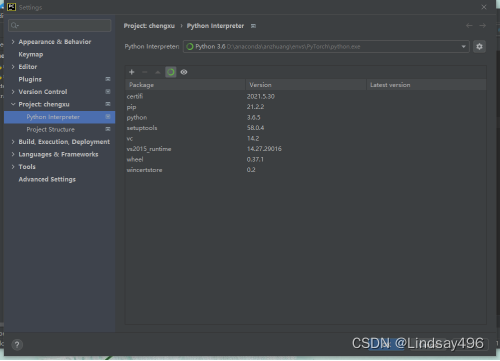500x361 pixels.
Task: Expand the Version Control section
Action: pos(13,92)
